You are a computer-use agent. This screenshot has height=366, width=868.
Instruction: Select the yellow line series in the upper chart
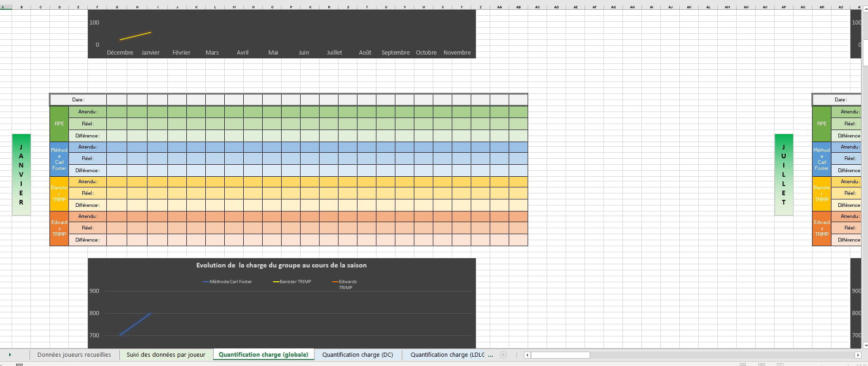135,36
